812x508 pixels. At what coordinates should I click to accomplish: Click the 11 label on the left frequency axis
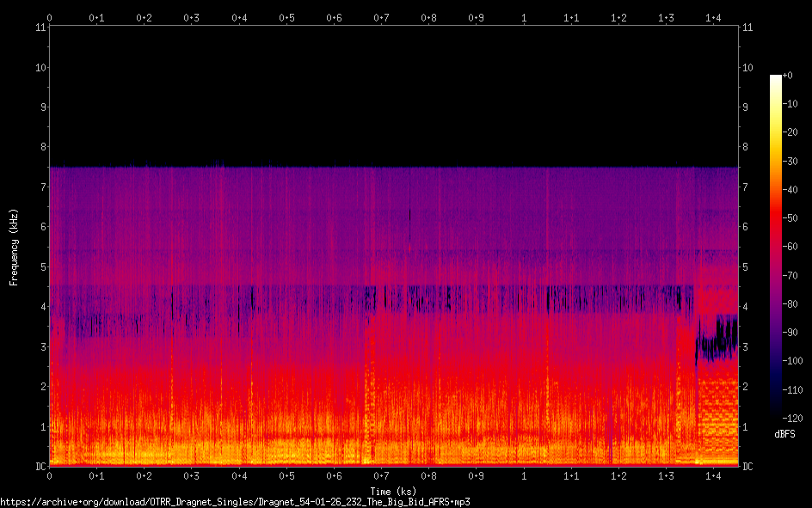(x=40, y=28)
